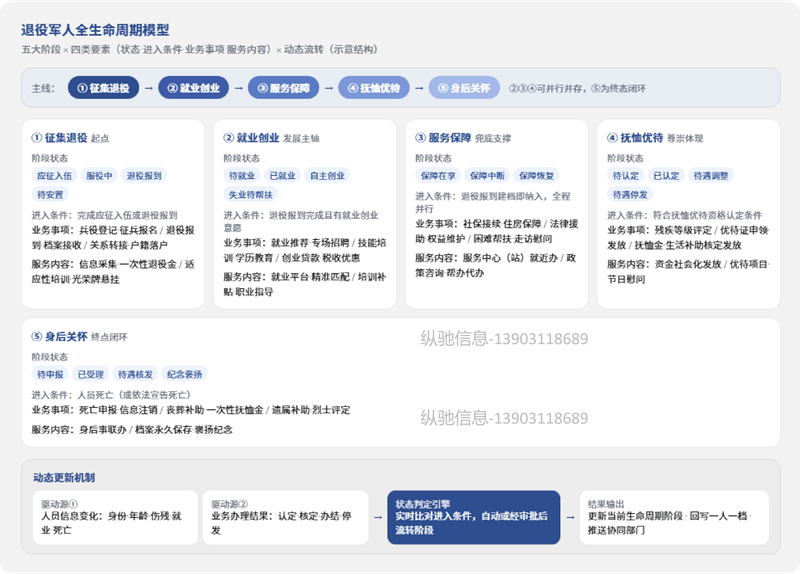Select the 退役报到 status tag
This screenshot has height=574, width=800.
[144, 176]
